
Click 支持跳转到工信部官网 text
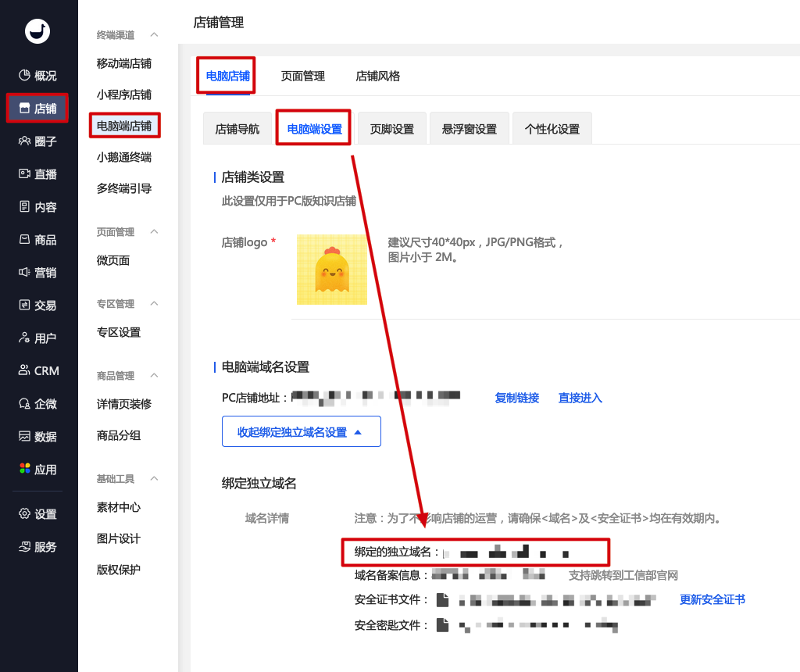pyautogui.click(x=623, y=576)
